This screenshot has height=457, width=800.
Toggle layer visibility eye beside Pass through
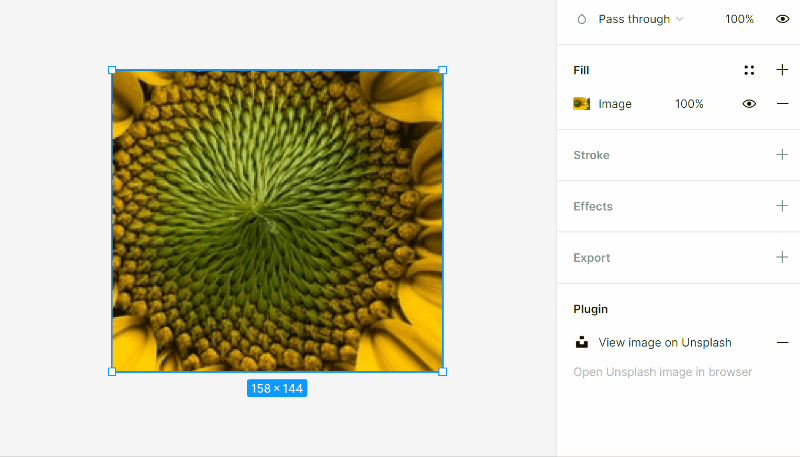pos(783,19)
